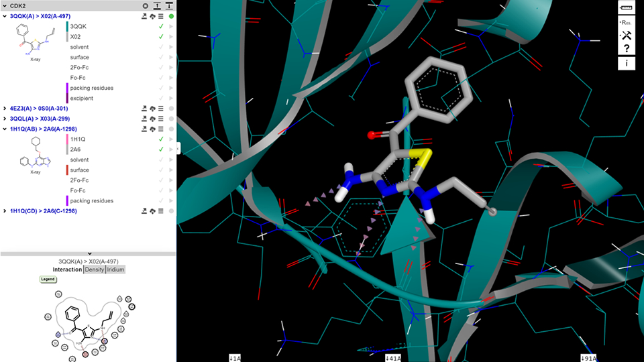
Task: Click the play arrow on the X02 row
Action: point(171,36)
